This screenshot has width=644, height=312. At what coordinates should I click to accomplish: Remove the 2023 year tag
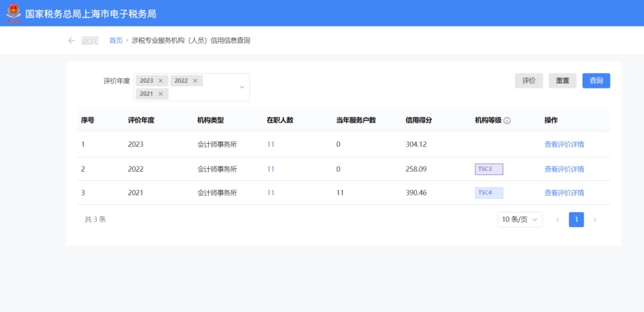click(x=160, y=81)
